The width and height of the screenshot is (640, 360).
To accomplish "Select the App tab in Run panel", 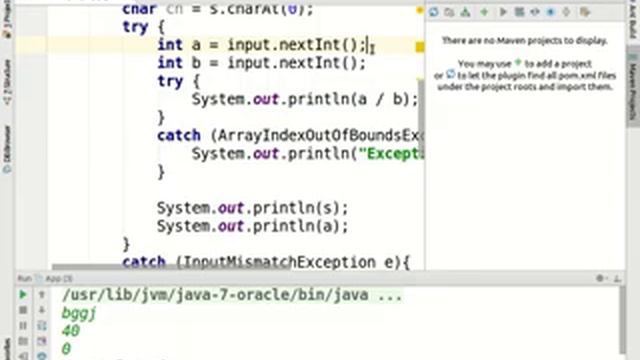I will tap(59, 279).
